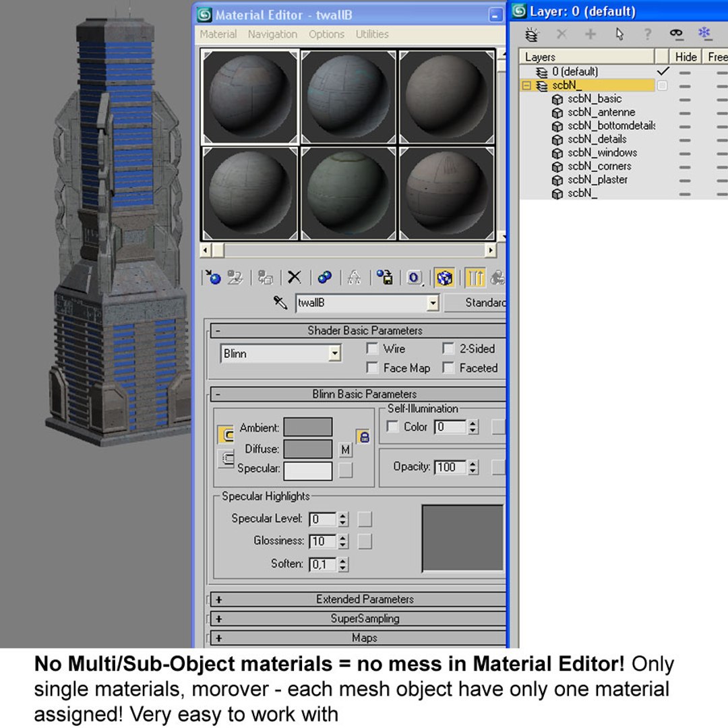This screenshot has width=728, height=728.
Task: Pick material with the eyedropper icon
Action: [280, 303]
